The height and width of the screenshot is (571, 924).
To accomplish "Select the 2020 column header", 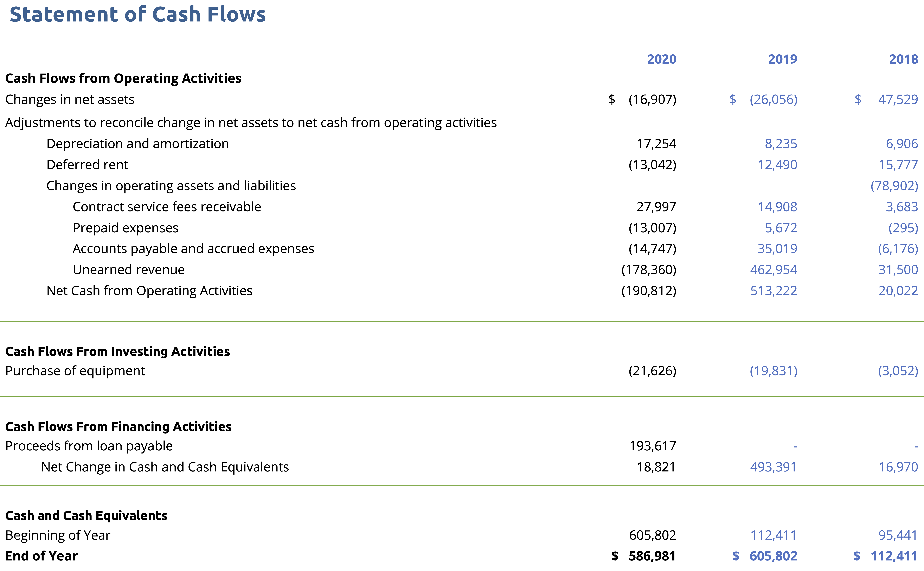I will click(x=662, y=59).
